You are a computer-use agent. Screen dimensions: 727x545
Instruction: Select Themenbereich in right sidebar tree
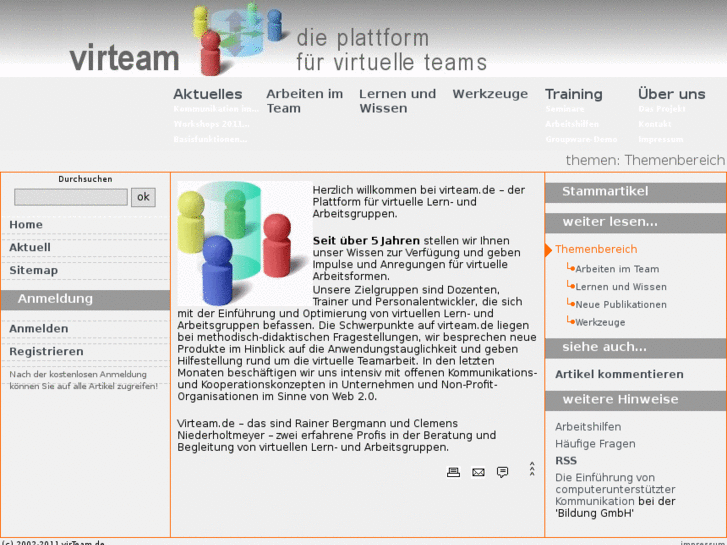point(596,249)
